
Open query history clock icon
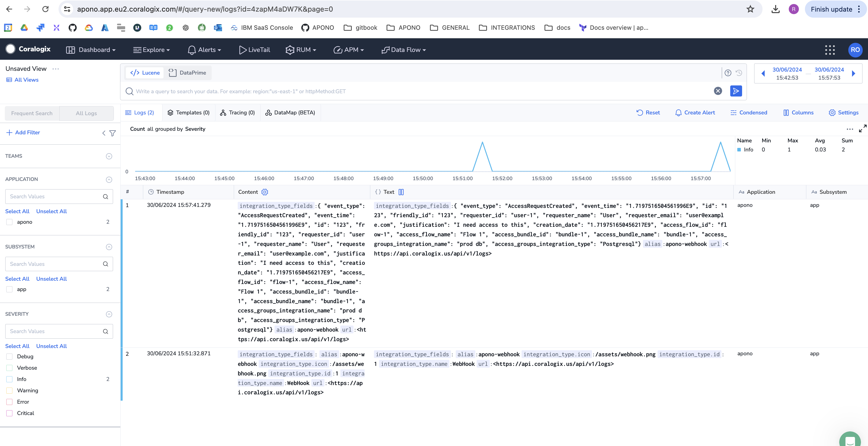(x=739, y=73)
